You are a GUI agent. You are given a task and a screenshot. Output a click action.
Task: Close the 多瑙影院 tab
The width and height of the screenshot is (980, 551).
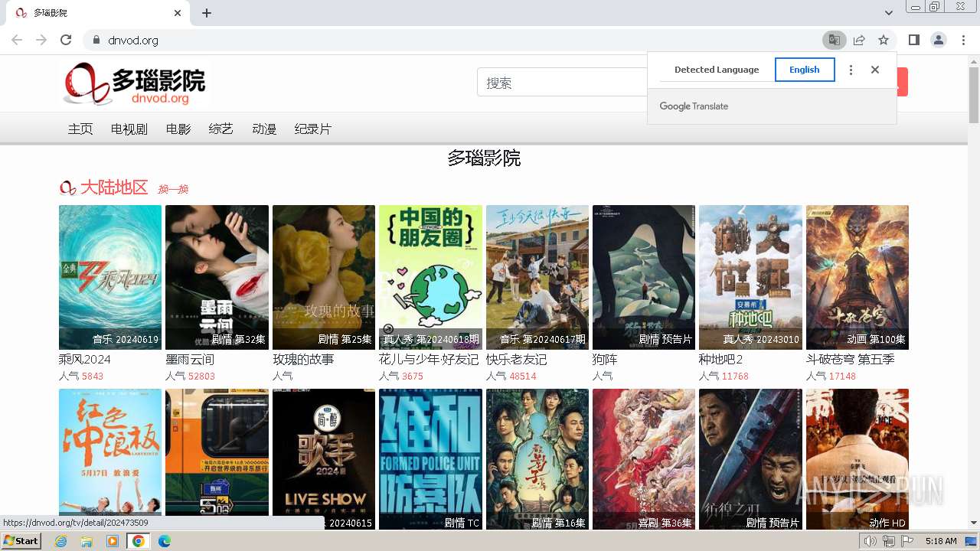178,13
